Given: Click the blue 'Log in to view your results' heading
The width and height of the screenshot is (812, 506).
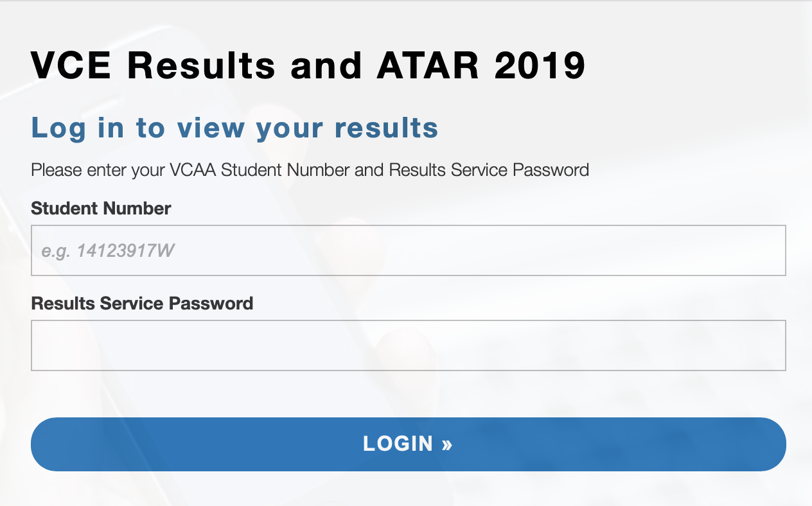Looking at the screenshot, I should pos(234,128).
